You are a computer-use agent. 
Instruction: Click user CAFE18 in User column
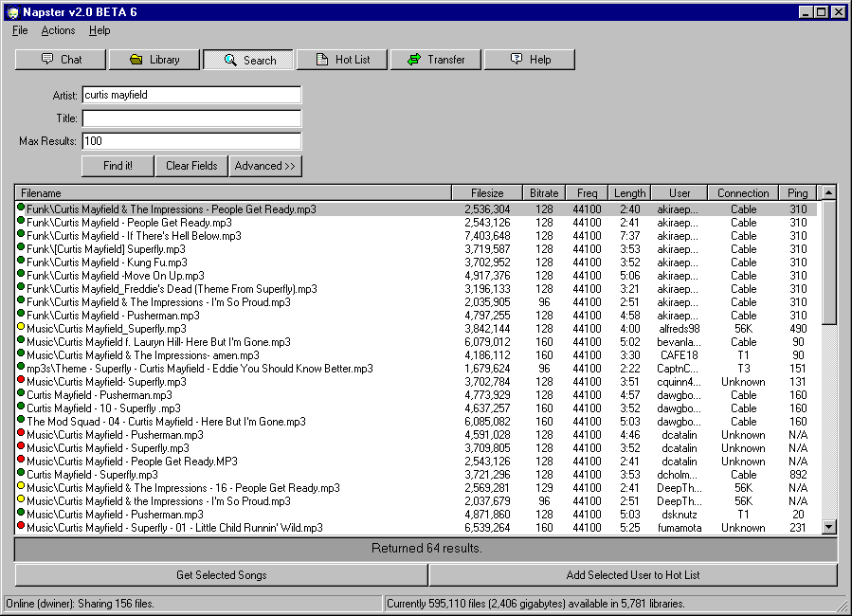click(680, 355)
